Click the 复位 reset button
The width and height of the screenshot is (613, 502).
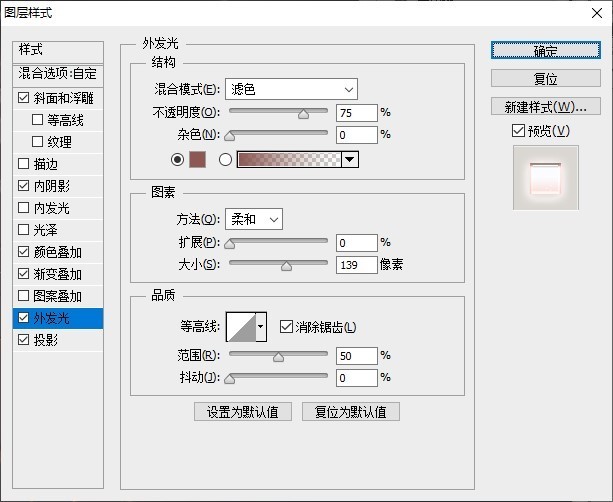pyautogui.click(x=546, y=78)
